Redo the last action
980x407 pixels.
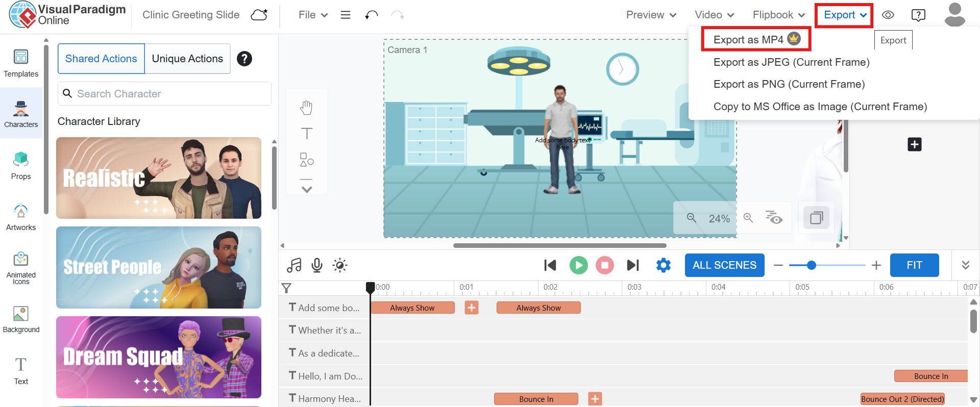398,15
